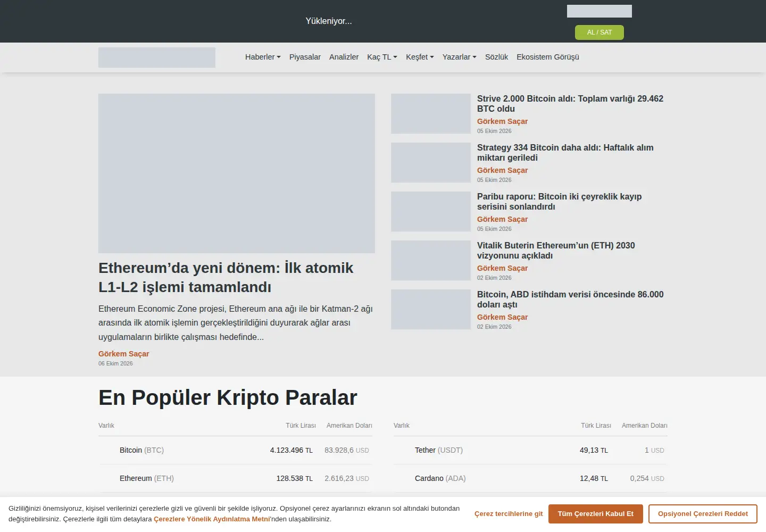The height and width of the screenshot is (532, 766).
Task: Open the Sözlük page
Action: coord(496,57)
